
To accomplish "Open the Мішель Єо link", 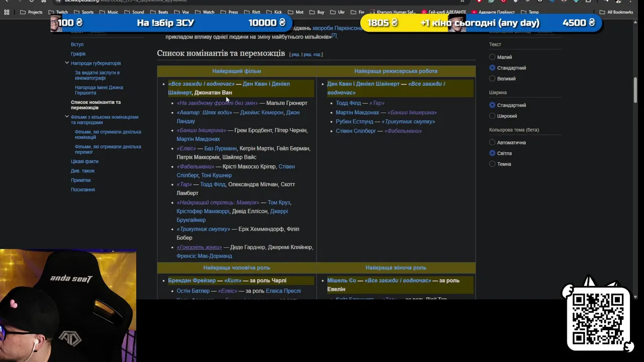I will coord(342,281).
